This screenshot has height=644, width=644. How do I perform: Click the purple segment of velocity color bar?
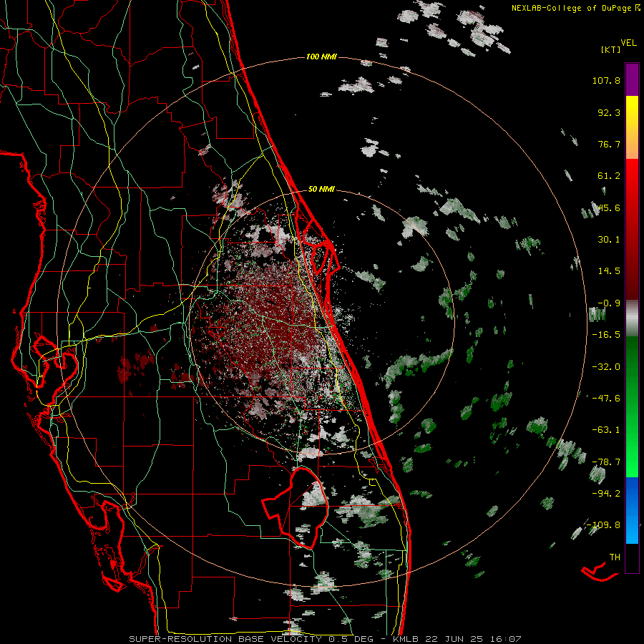[632, 79]
